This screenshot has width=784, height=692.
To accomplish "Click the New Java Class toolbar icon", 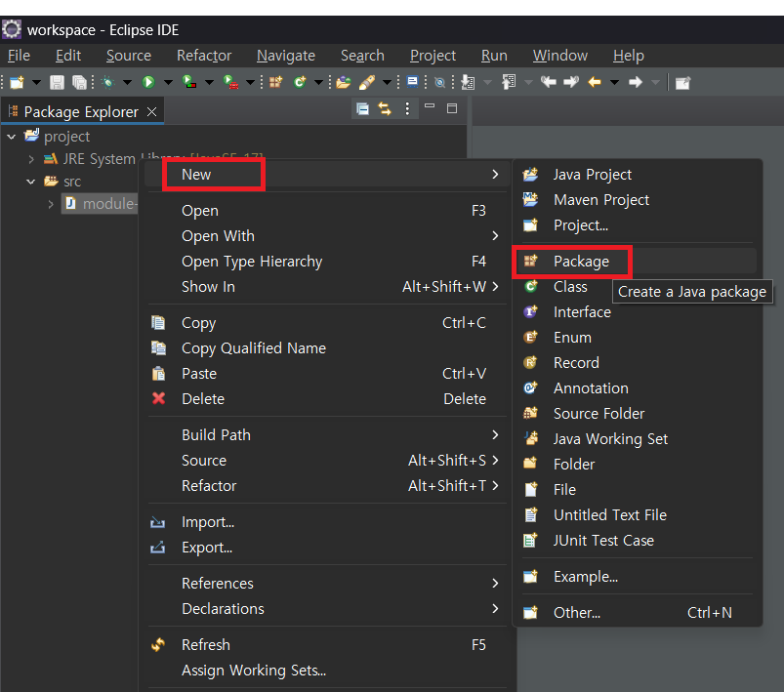I will (x=300, y=82).
